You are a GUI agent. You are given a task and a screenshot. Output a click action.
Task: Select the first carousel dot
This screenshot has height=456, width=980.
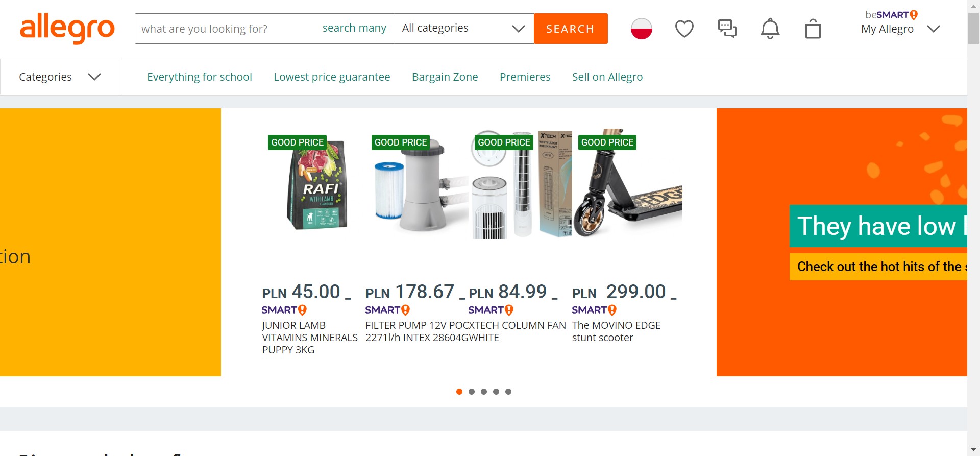pyautogui.click(x=459, y=392)
